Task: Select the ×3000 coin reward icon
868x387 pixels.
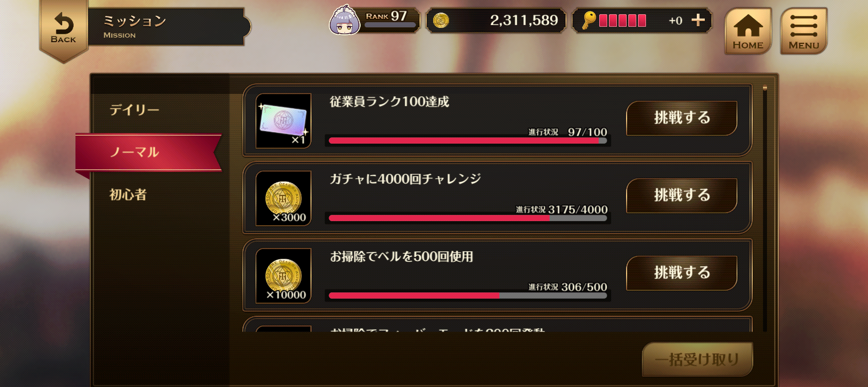Action: point(284,198)
